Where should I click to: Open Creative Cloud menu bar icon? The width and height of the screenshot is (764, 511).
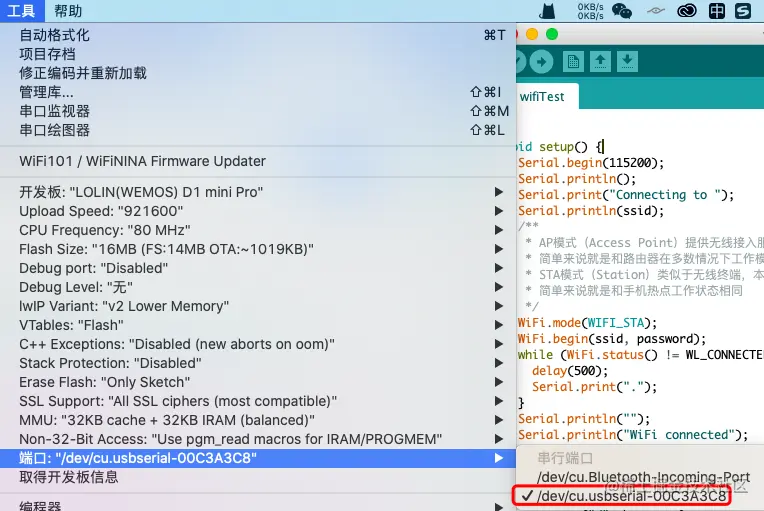(x=687, y=11)
